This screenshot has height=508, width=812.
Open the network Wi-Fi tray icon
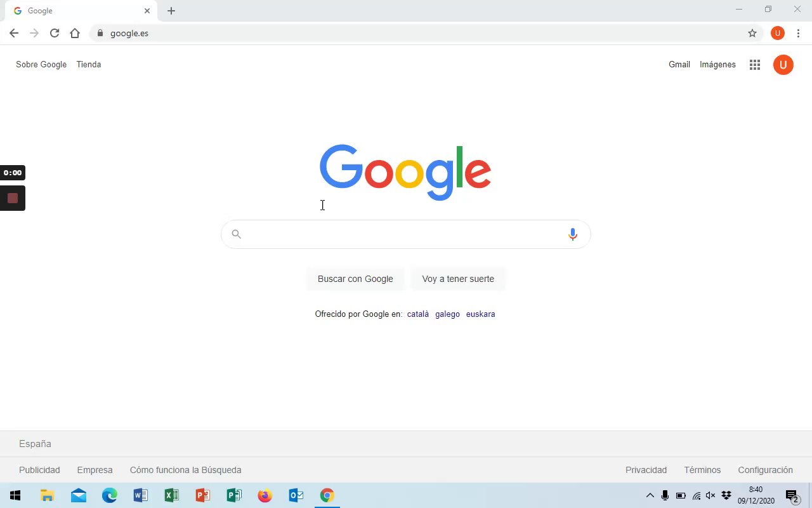(696, 495)
